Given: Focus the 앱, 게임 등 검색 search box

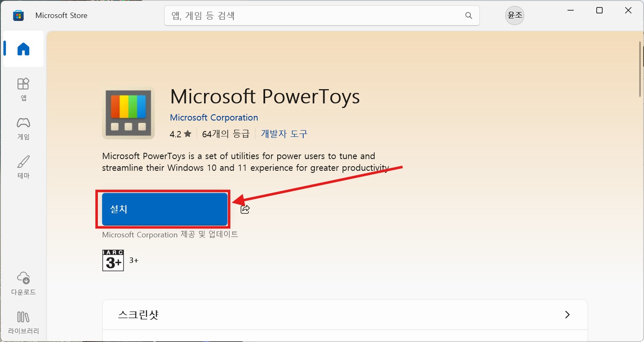Looking at the screenshot, I should [x=322, y=15].
